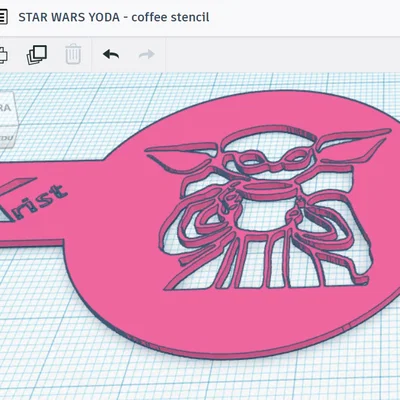This screenshot has width=400, height=400.
Task: Click Yoda's eyes cutout
Action: 273,159
